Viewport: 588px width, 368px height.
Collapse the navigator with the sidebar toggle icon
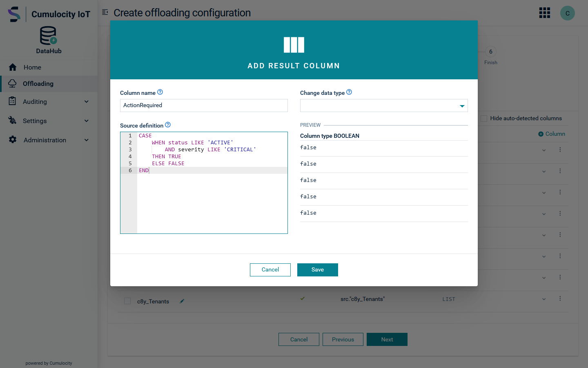click(105, 12)
